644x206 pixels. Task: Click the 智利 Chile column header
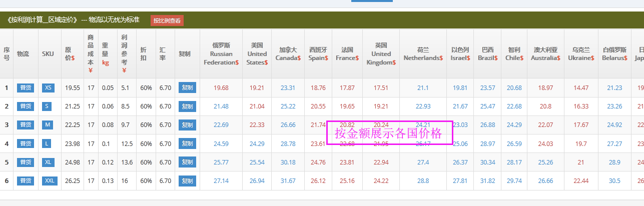click(514, 53)
